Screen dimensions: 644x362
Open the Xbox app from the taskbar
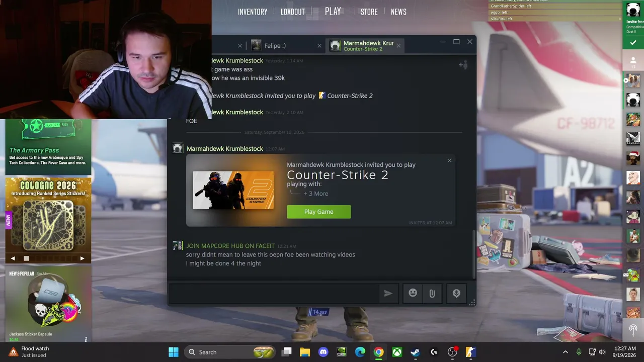(x=397, y=352)
